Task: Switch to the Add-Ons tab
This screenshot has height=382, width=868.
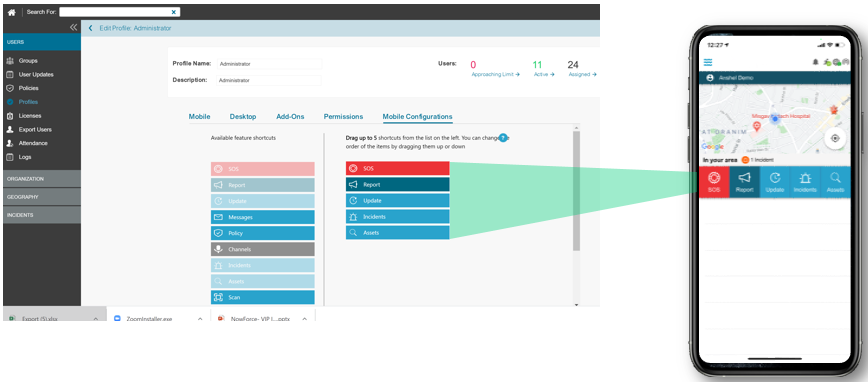Action: 290,117
